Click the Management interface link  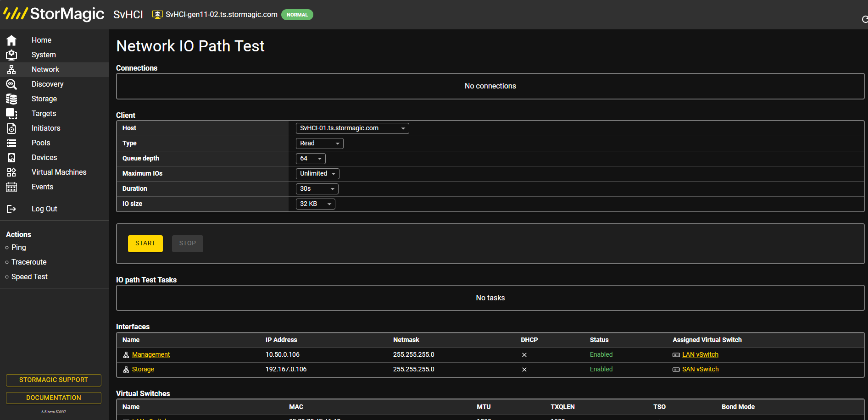pos(151,355)
